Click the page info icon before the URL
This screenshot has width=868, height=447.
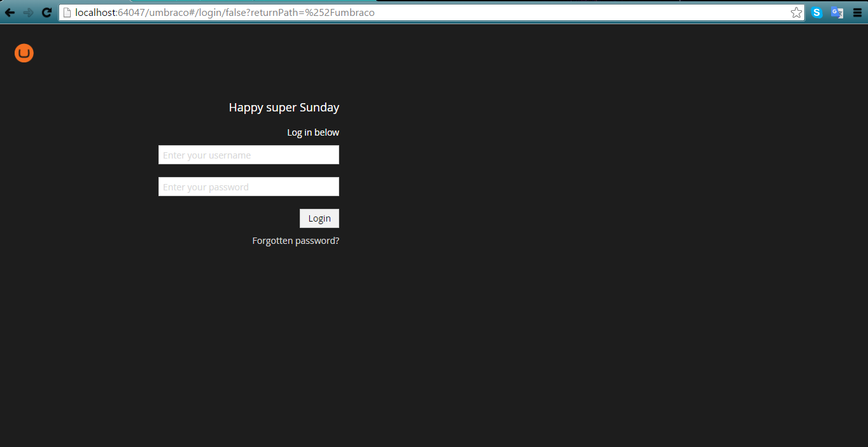(x=67, y=13)
